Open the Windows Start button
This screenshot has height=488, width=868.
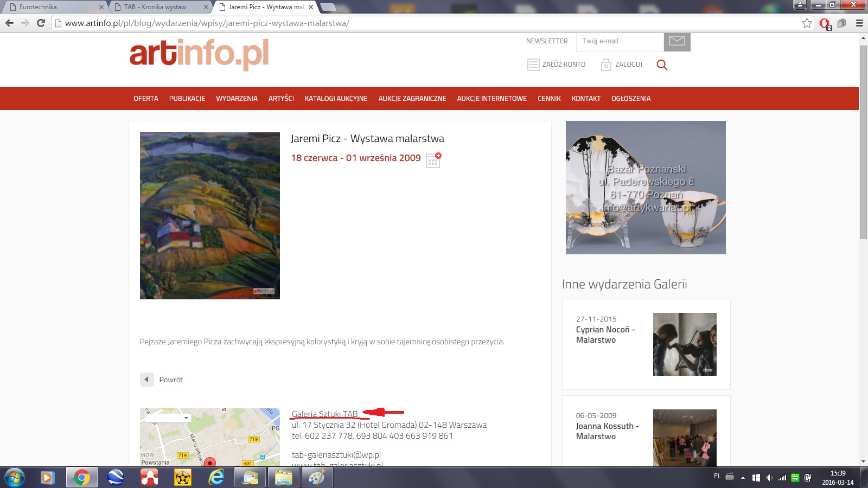click(14, 478)
